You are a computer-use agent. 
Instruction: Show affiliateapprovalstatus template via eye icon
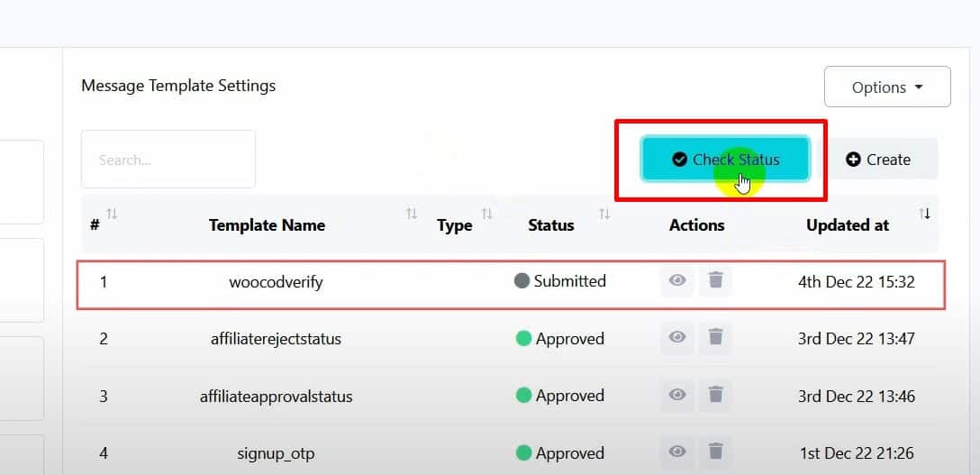pyautogui.click(x=677, y=395)
